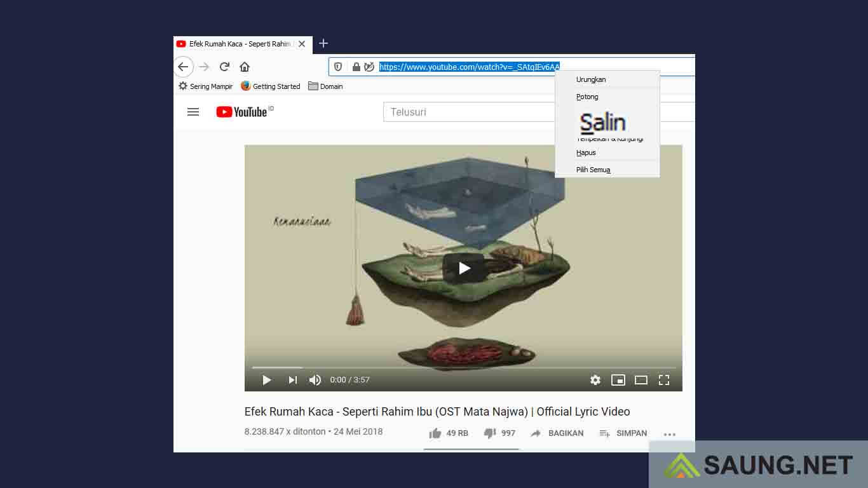Close the Efek Rumah Kaca tab
Viewport: 868px width, 488px height.
302,44
